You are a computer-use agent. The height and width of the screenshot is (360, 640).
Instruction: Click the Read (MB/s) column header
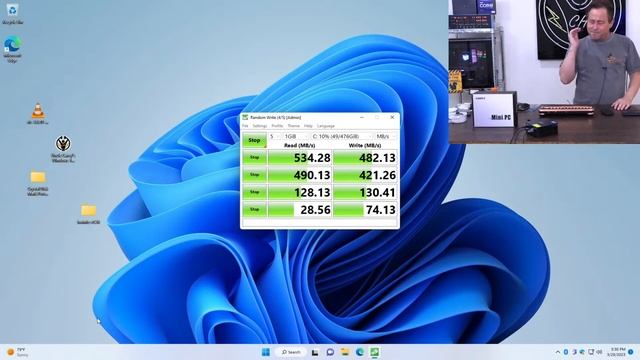tap(300, 145)
